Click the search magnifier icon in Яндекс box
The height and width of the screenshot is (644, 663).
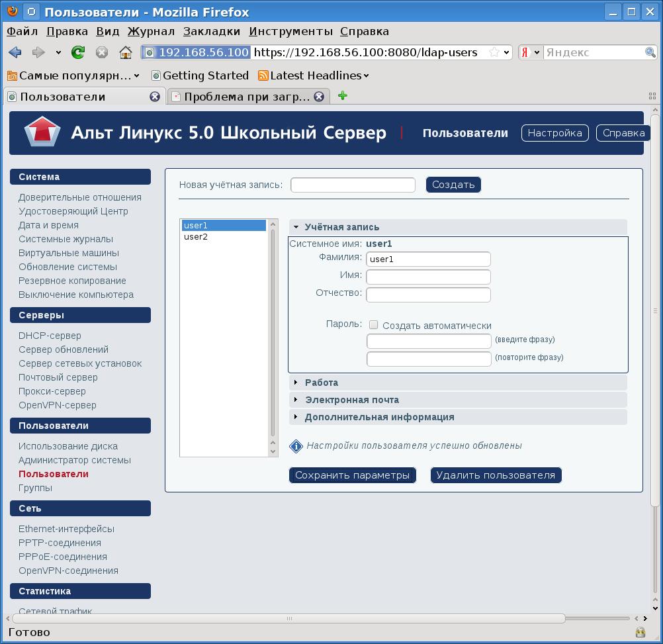650,52
